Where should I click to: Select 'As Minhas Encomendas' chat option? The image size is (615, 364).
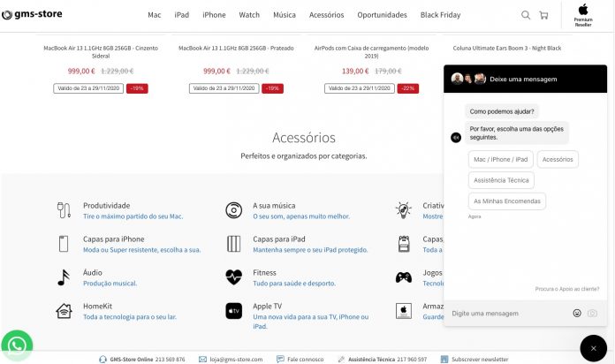pos(506,201)
